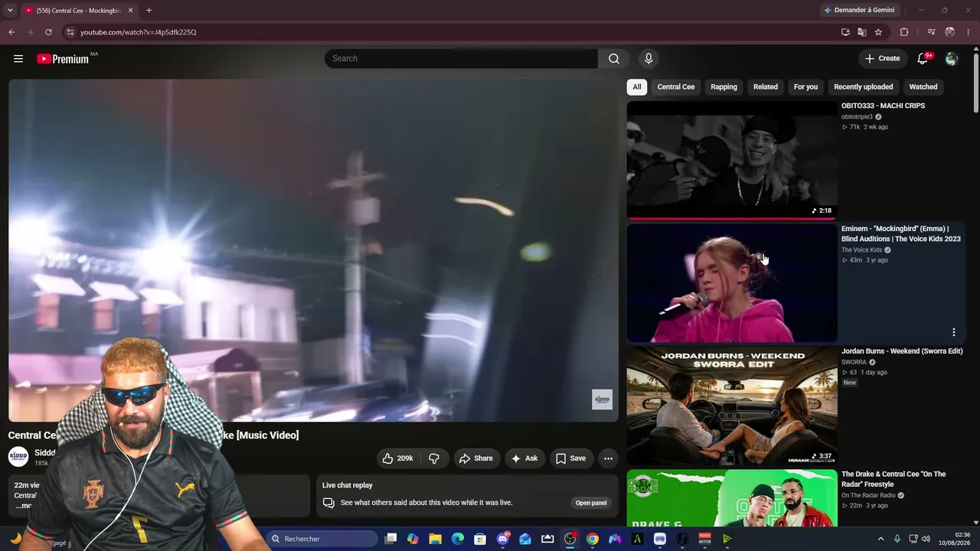Dislike the Central Cee video
980x551 pixels.
pyautogui.click(x=434, y=458)
